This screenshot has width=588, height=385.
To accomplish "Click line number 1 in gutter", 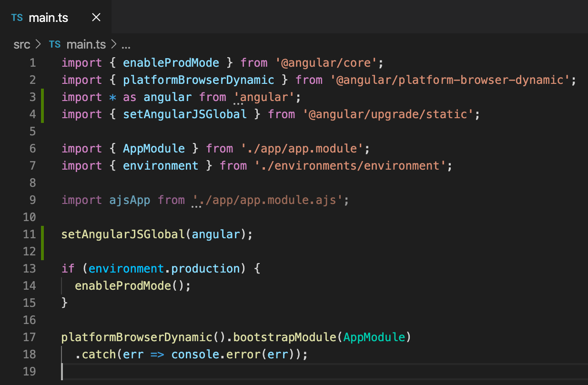I will tap(32, 63).
